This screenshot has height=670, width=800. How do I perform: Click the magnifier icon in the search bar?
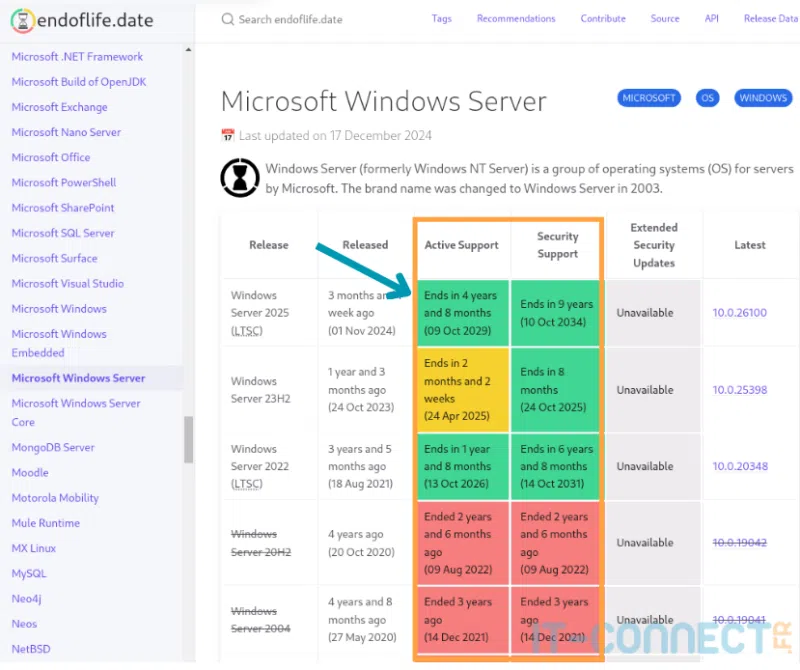pos(228,19)
